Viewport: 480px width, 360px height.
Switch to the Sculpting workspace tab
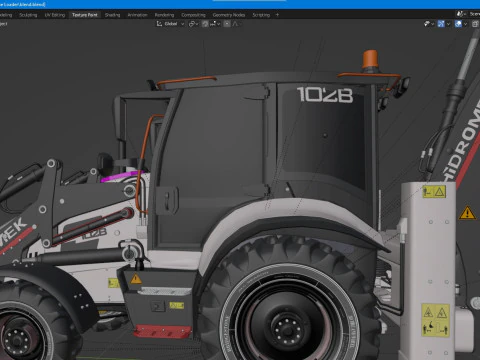coord(28,15)
